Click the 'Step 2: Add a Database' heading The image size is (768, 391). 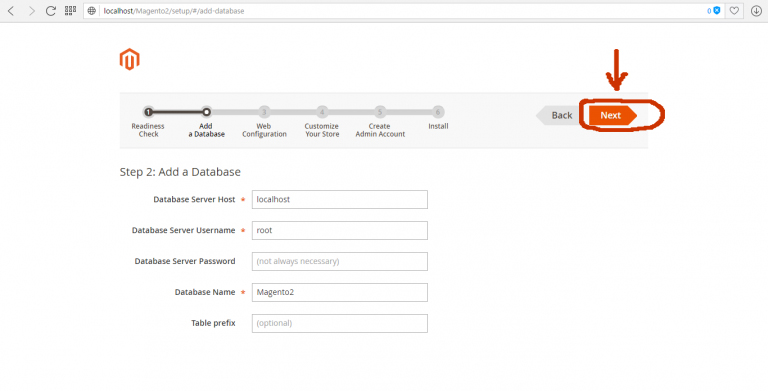tap(180, 172)
